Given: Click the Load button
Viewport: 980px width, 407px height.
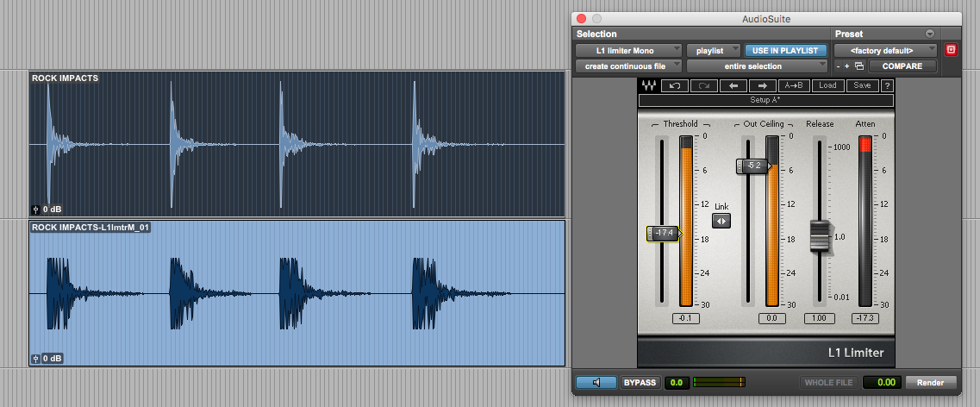Looking at the screenshot, I should click(827, 85).
